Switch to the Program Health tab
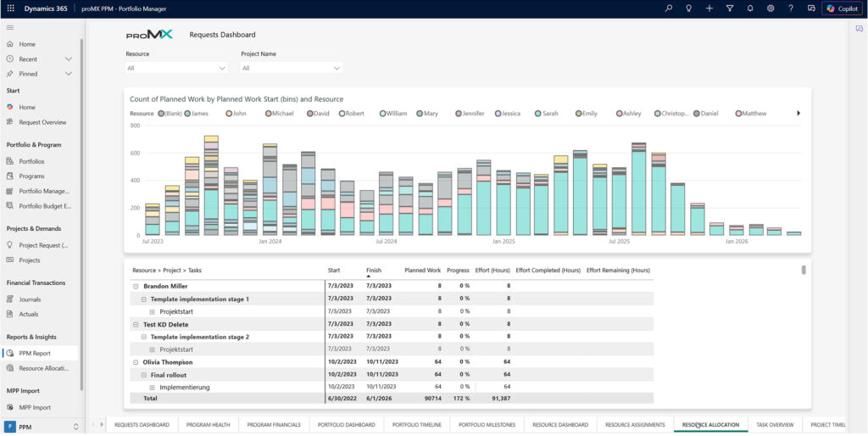This screenshot has height=436, width=868. click(209, 425)
